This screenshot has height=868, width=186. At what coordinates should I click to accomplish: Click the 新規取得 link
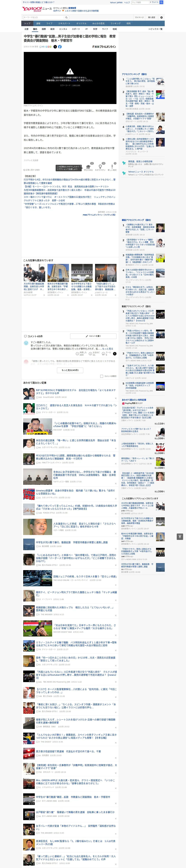72,8
